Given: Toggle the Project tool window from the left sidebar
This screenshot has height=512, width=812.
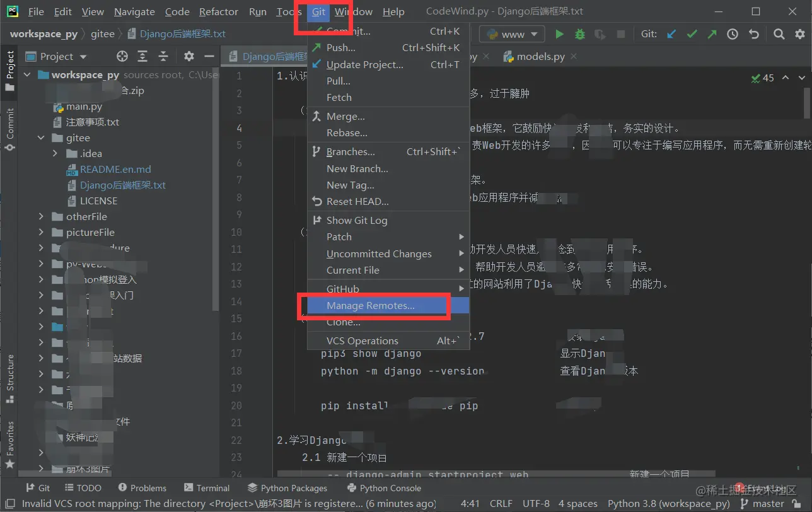Looking at the screenshot, I should pyautogui.click(x=9, y=71).
